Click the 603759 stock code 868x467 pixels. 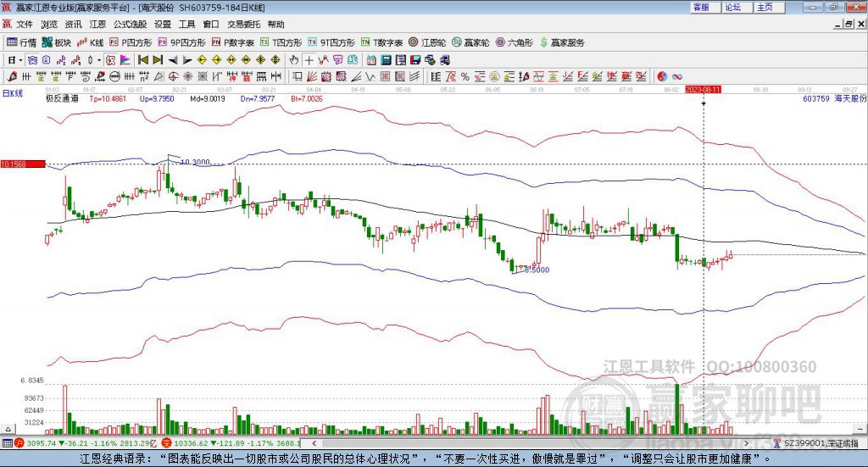coord(816,98)
